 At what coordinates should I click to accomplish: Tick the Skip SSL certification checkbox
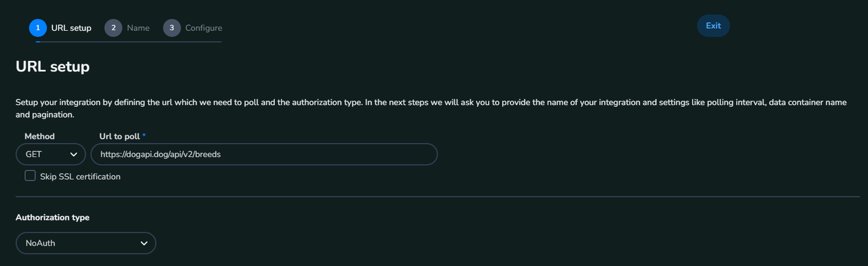pyautogui.click(x=30, y=176)
